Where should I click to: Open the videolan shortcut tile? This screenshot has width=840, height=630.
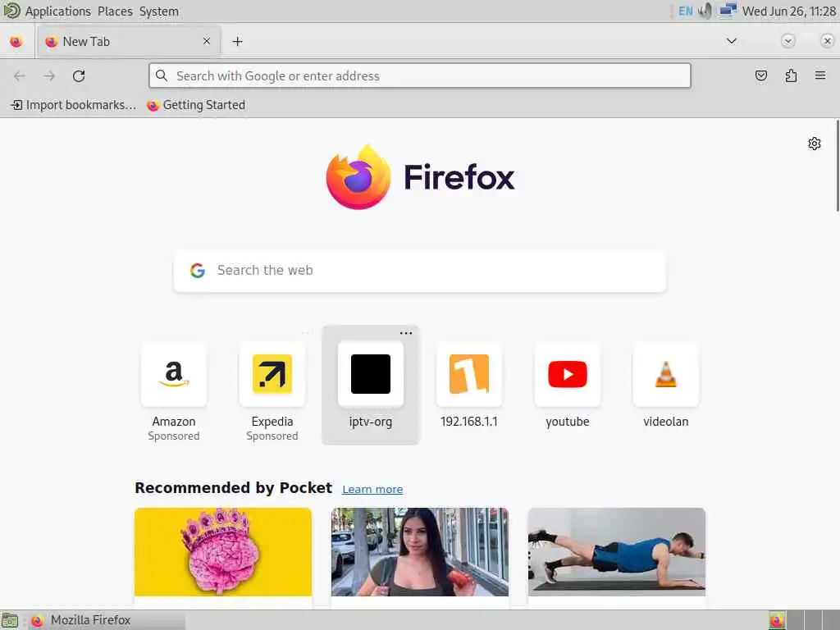pos(666,386)
